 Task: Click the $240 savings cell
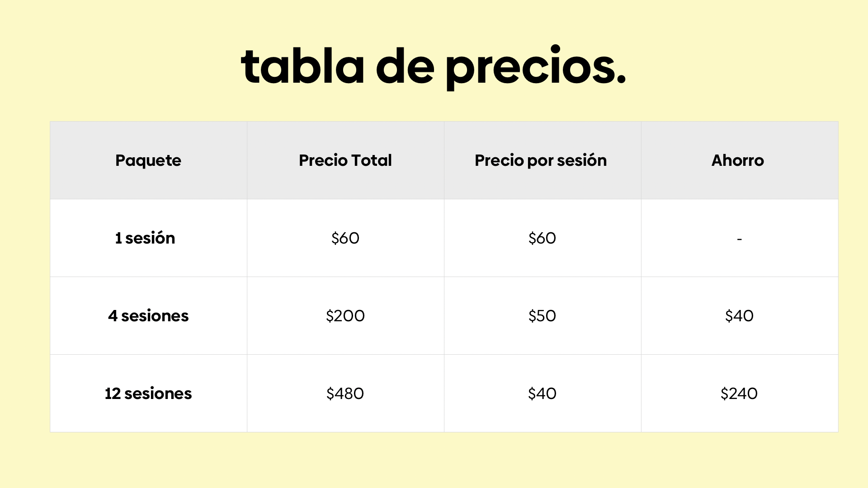click(740, 394)
